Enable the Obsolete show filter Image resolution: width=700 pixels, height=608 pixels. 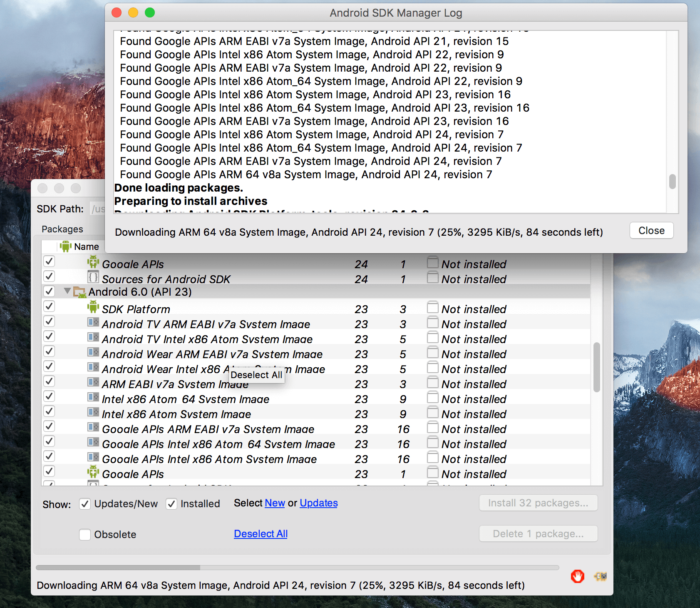click(85, 535)
